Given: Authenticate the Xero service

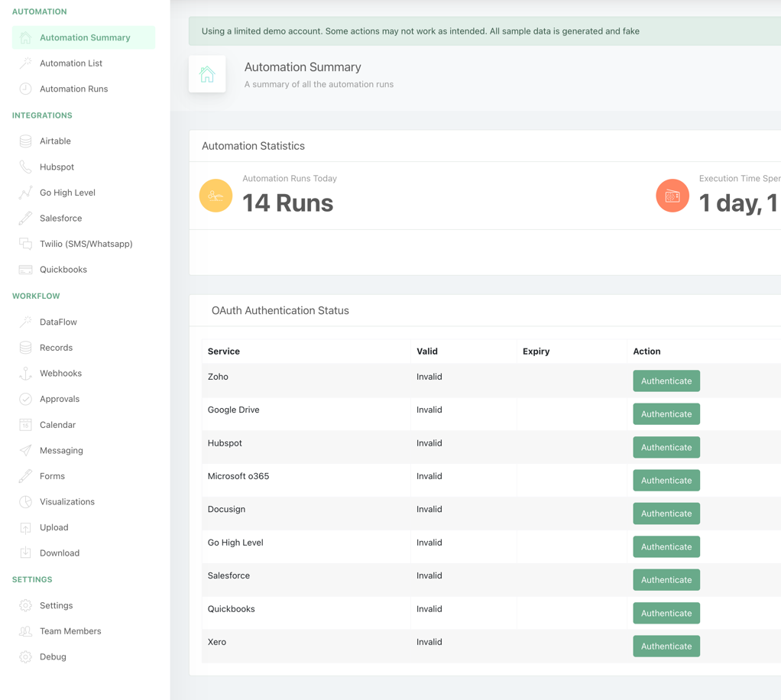Looking at the screenshot, I should [666, 646].
